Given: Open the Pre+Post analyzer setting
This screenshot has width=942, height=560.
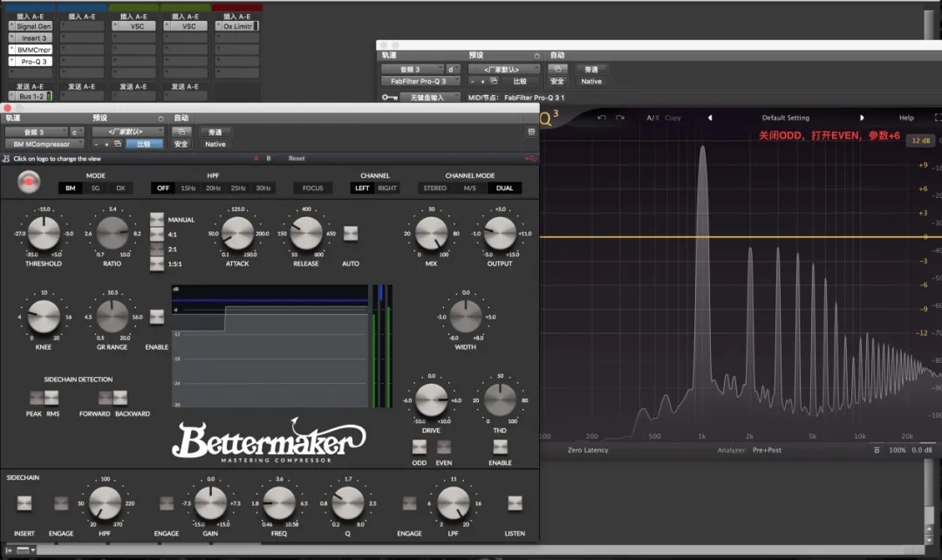Looking at the screenshot, I should tap(767, 450).
